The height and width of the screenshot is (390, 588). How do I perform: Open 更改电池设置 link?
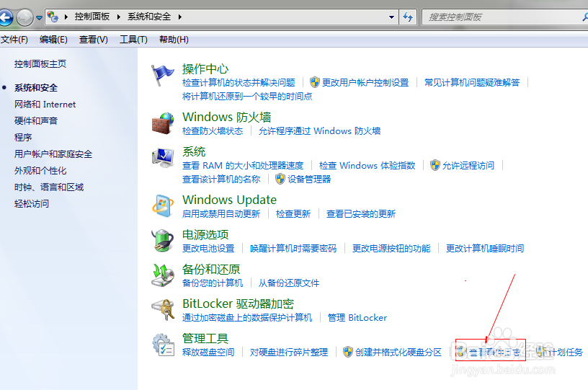coord(208,248)
